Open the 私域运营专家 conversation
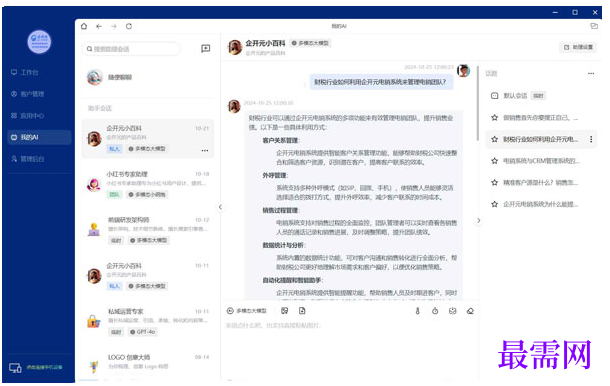This screenshot has width=610, height=386. 148,322
